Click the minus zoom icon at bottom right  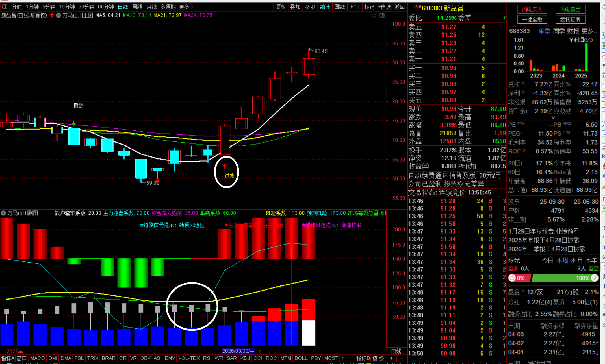[402, 358]
